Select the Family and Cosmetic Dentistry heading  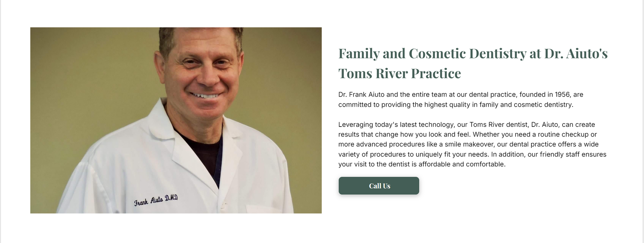[473, 63]
